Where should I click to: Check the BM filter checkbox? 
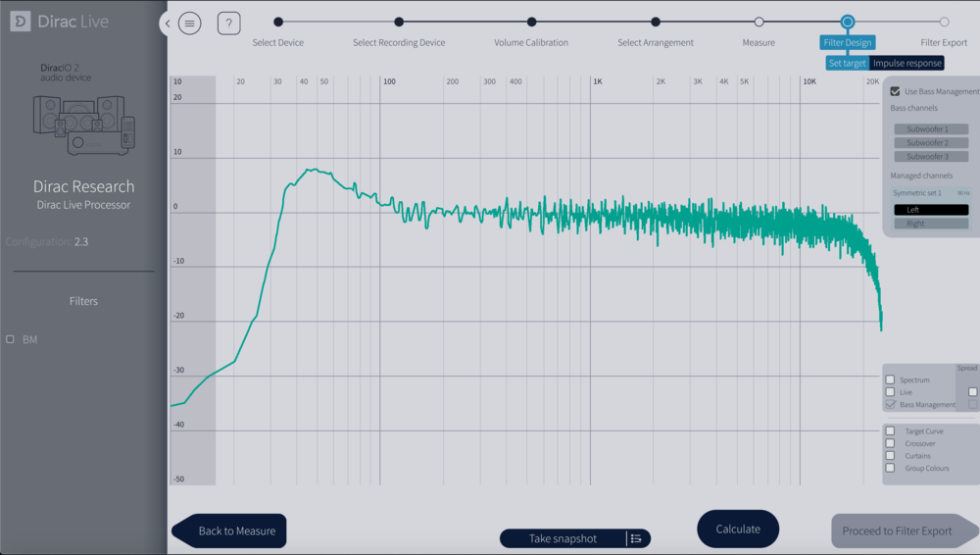pyautogui.click(x=11, y=339)
